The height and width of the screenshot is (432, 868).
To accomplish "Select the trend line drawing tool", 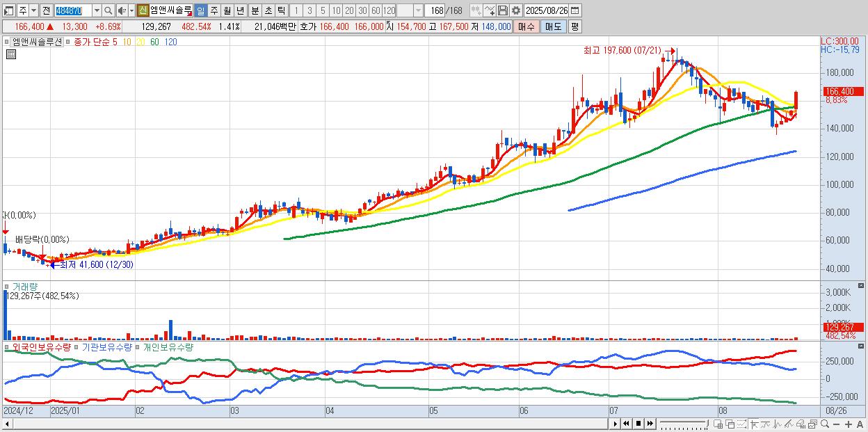I will [766, 424].
